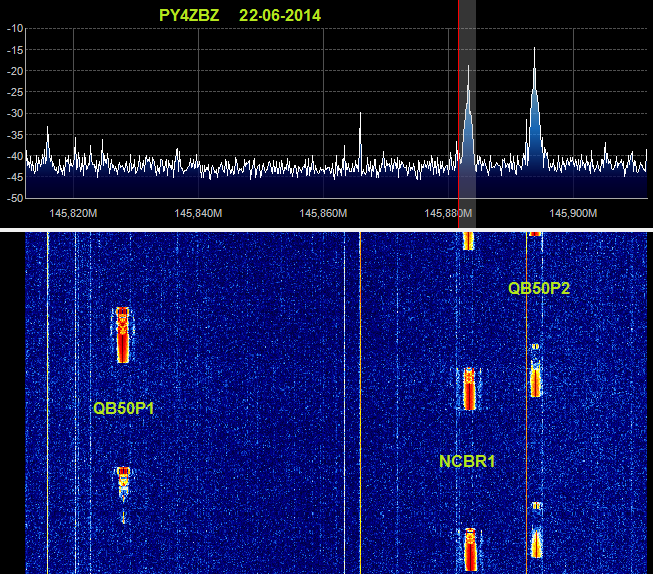653x574 pixels.
Task: Click the -35 dB scale label
Action: pos(15,135)
